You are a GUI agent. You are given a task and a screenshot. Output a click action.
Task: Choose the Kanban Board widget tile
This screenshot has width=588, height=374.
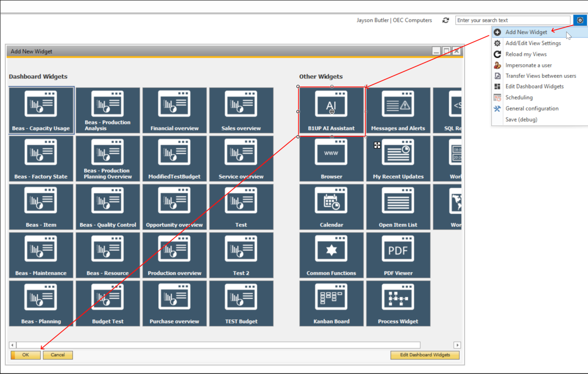[331, 303]
